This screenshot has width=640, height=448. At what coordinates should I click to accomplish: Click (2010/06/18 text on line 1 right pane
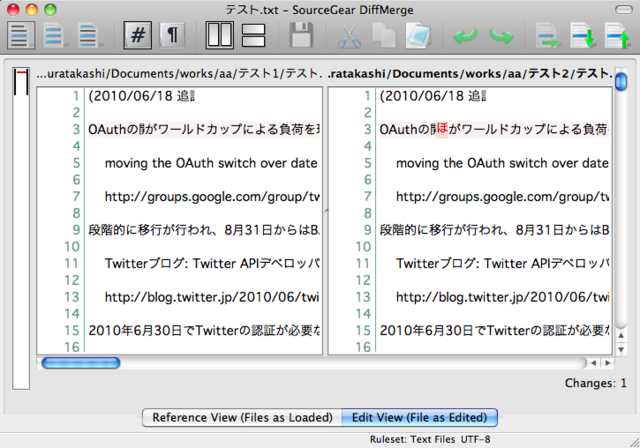pos(433,96)
